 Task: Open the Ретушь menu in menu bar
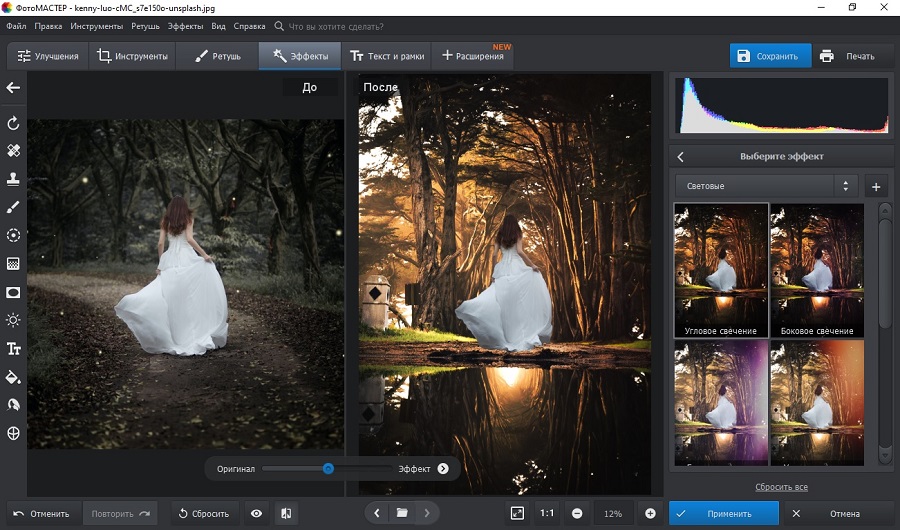tap(145, 26)
